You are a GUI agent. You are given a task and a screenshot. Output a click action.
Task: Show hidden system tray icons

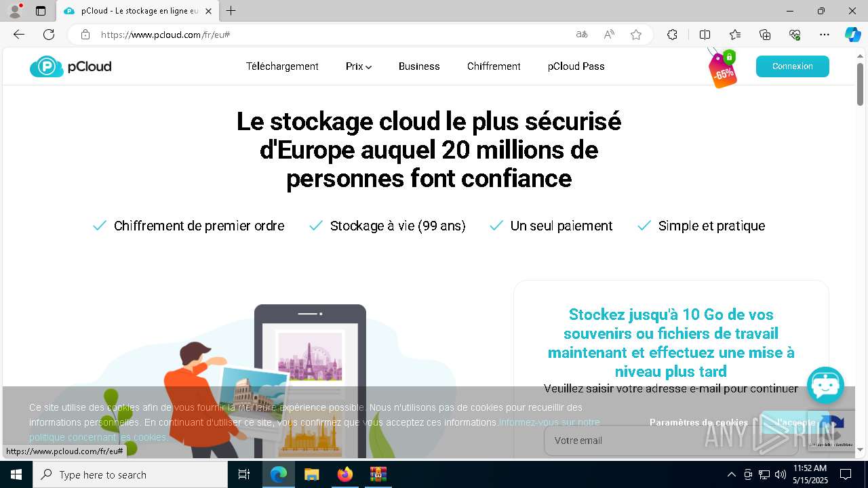(731, 474)
